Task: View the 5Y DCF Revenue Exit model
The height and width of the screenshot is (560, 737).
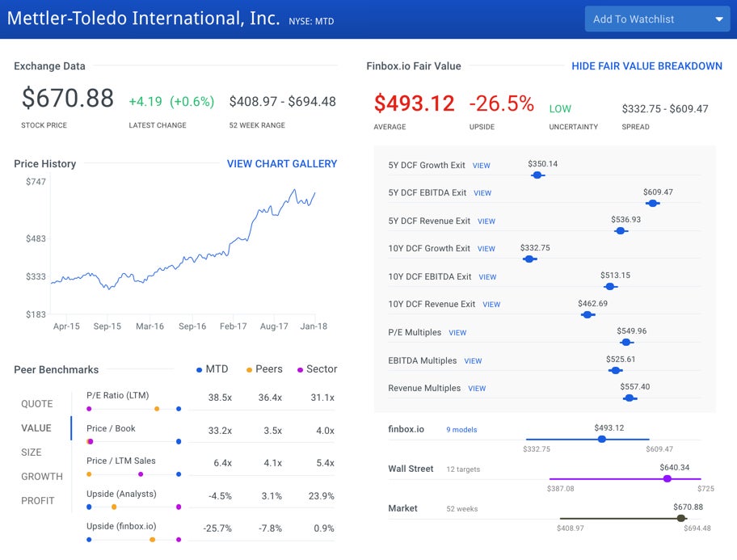Action: tap(486, 221)
